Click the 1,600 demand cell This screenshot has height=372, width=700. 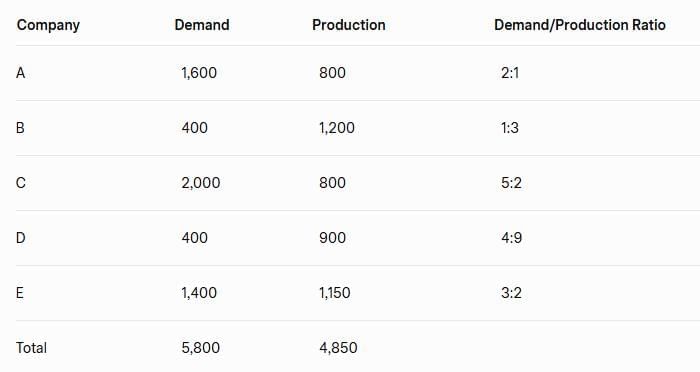(x=199, y=73)
